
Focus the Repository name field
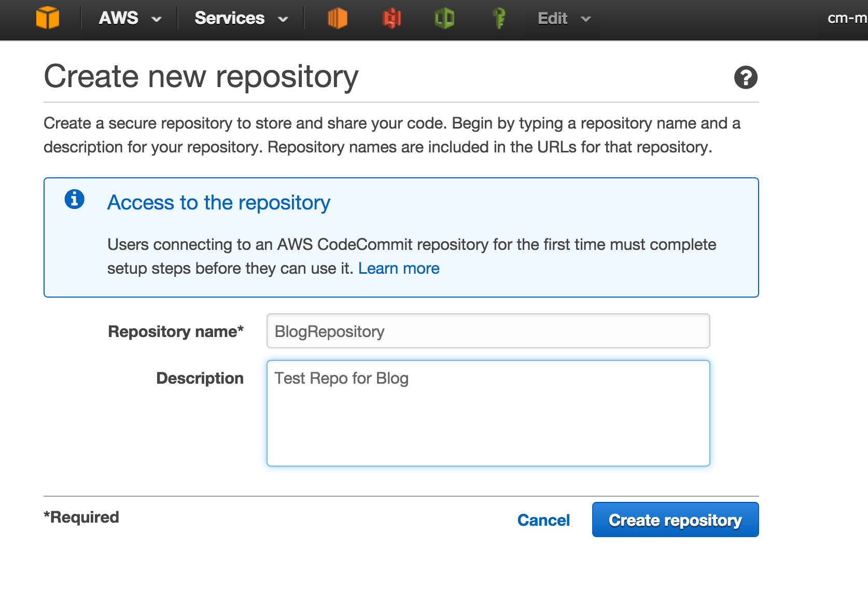coord(488,331)
